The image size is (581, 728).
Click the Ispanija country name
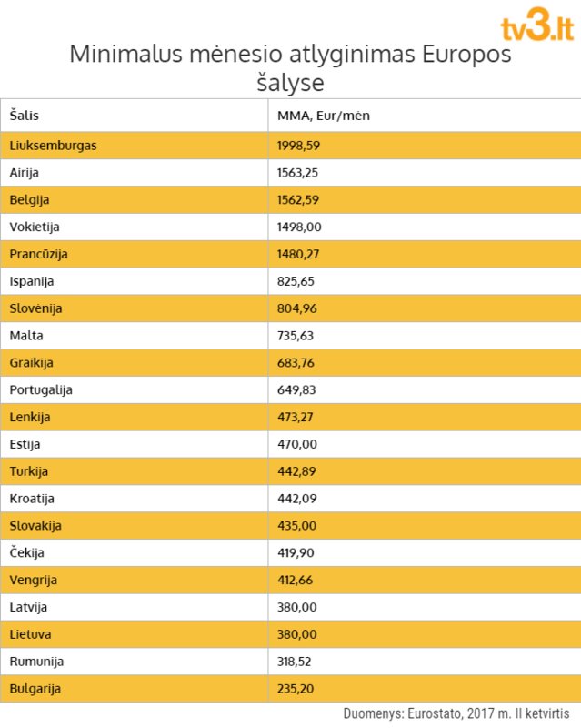click(x=32, y=282)
